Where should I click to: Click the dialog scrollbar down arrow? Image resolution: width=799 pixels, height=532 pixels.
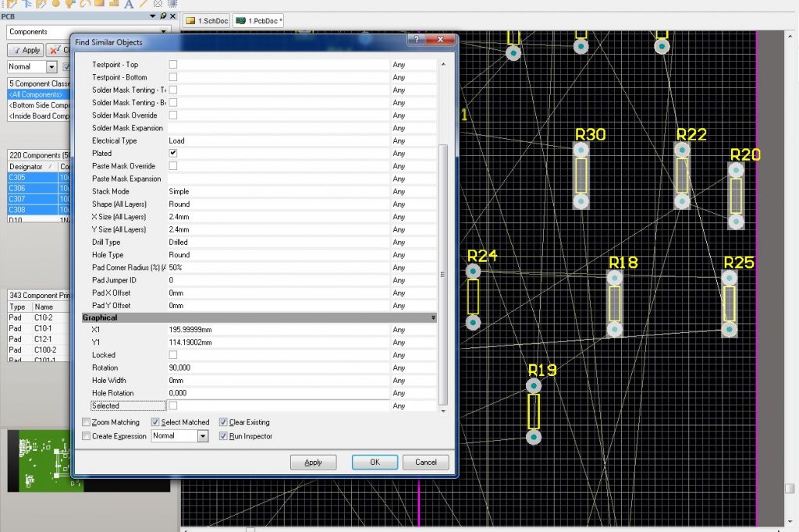pos(443,410)
